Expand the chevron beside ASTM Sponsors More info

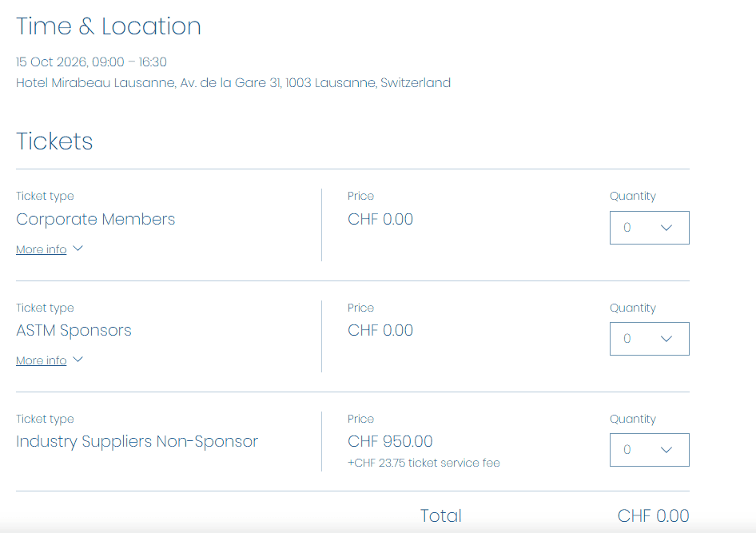(78, 360)
